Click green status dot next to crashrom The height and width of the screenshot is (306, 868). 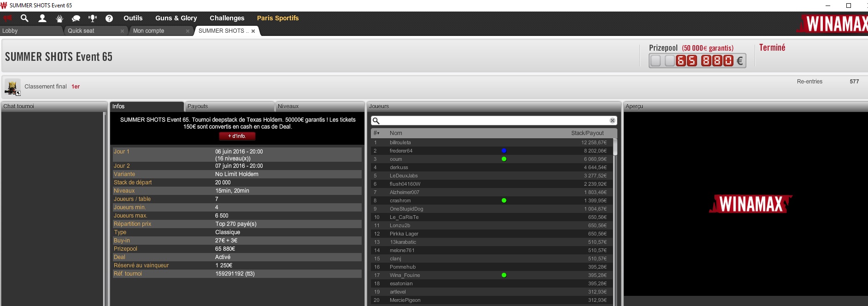504,200
